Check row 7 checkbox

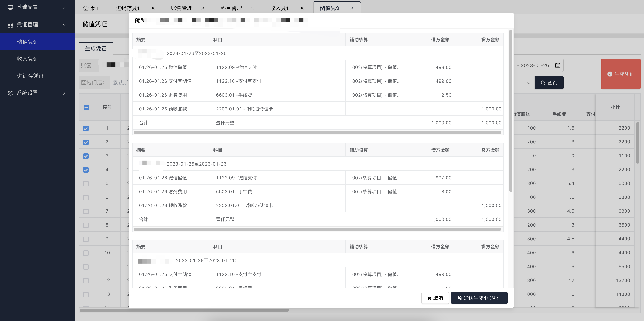click(86, 211)
